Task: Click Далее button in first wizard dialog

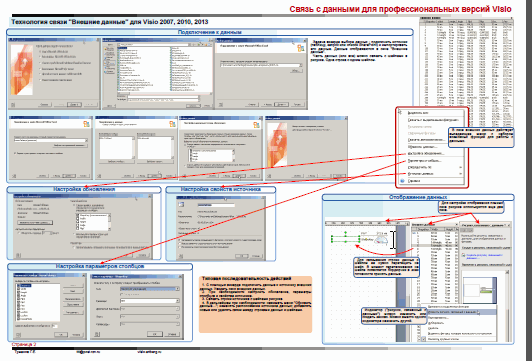Action: tap(74, 104)
